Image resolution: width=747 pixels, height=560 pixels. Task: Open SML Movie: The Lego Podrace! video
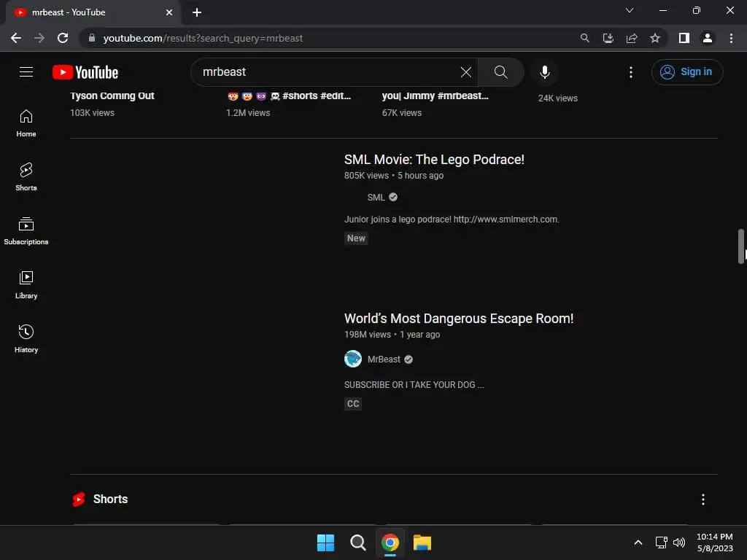[434, 160]
